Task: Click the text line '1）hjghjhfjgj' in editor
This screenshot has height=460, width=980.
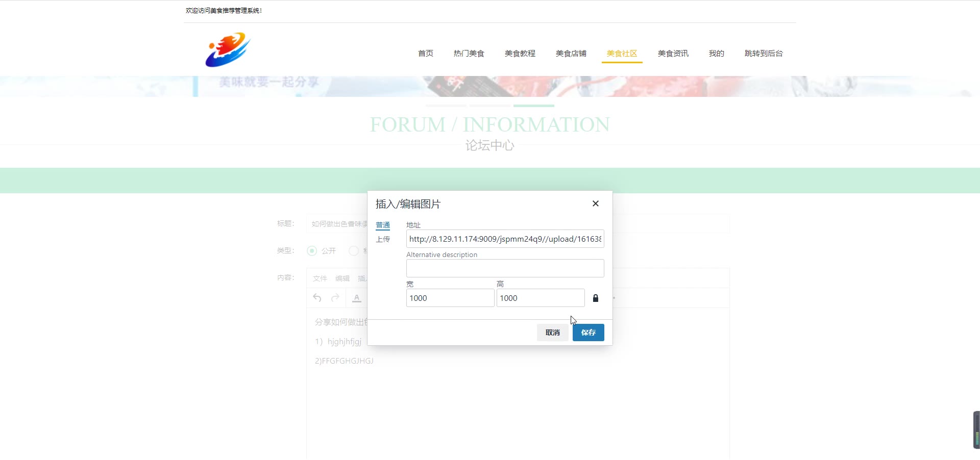Action: (x=338, y=342)
